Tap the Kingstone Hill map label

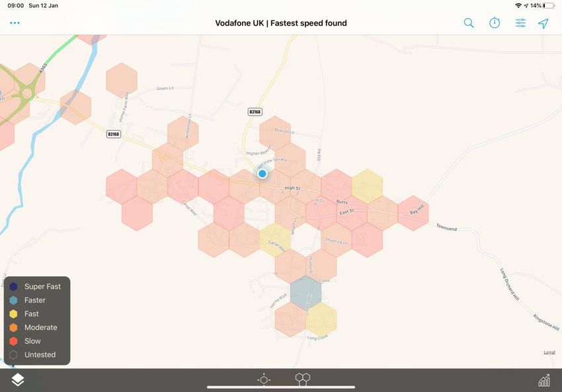pos(546,323)
